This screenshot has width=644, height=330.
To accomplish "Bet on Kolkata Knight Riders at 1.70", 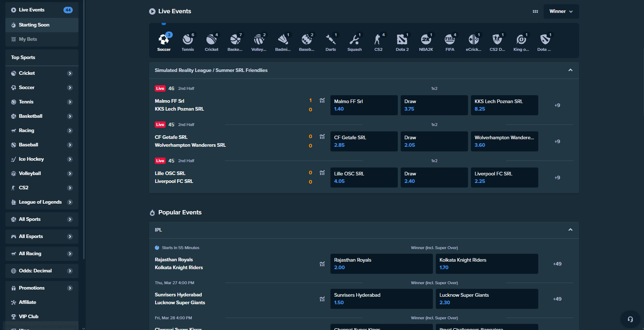I will pyautogui.click(x=487, y=264).
